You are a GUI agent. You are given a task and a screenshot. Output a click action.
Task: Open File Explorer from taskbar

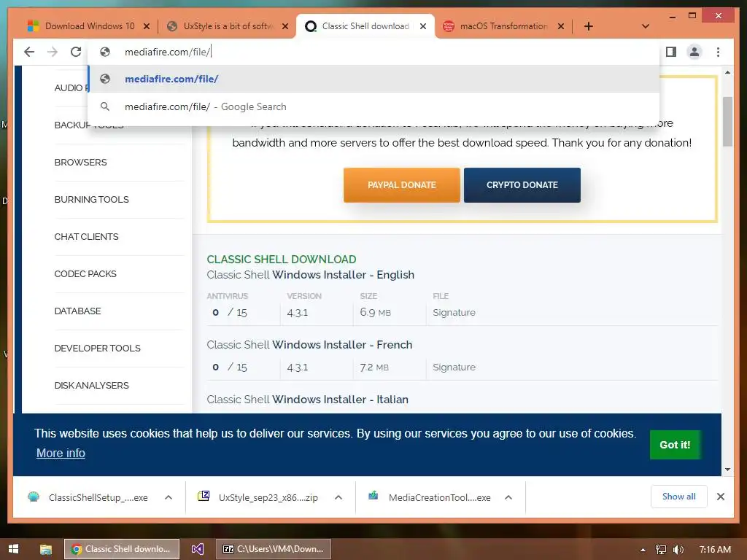tap(46, 549)
